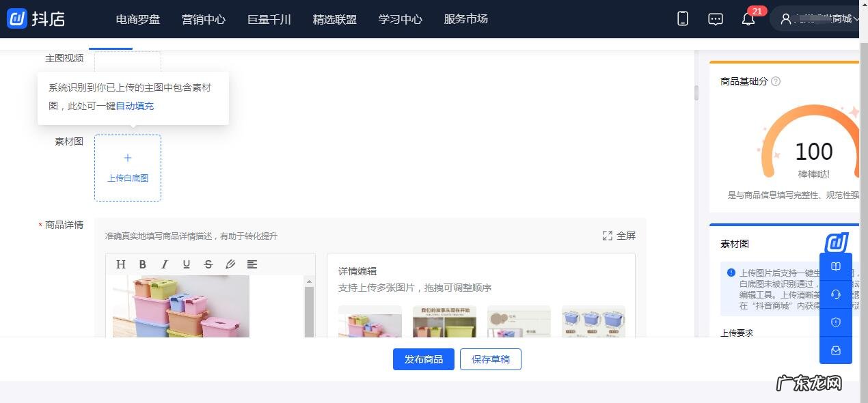Viewport: 868px width, 403px height.
Task: Open the headset customer service icon
Action: (x=835, y=294)
